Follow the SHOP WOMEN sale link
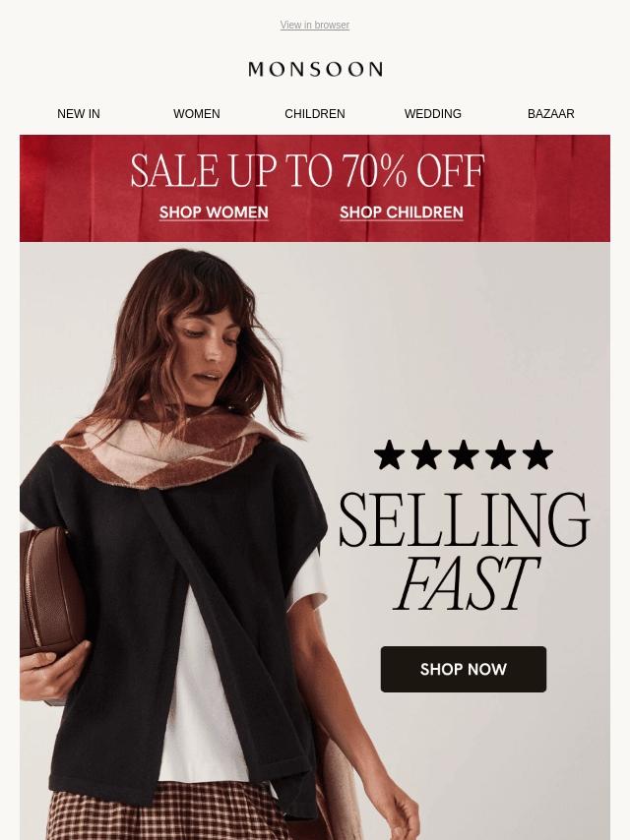 point(214,212)
